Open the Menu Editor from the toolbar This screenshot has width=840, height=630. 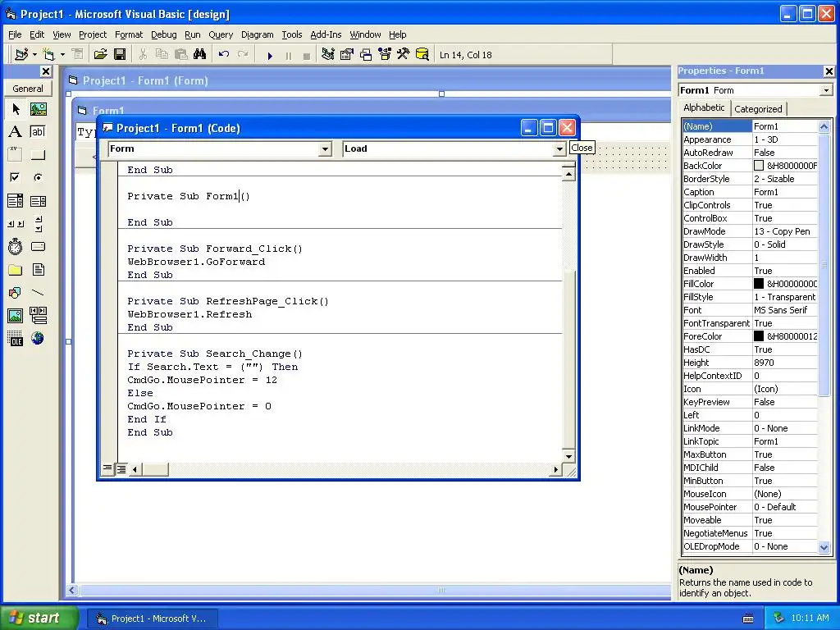(x=78, y=55)
